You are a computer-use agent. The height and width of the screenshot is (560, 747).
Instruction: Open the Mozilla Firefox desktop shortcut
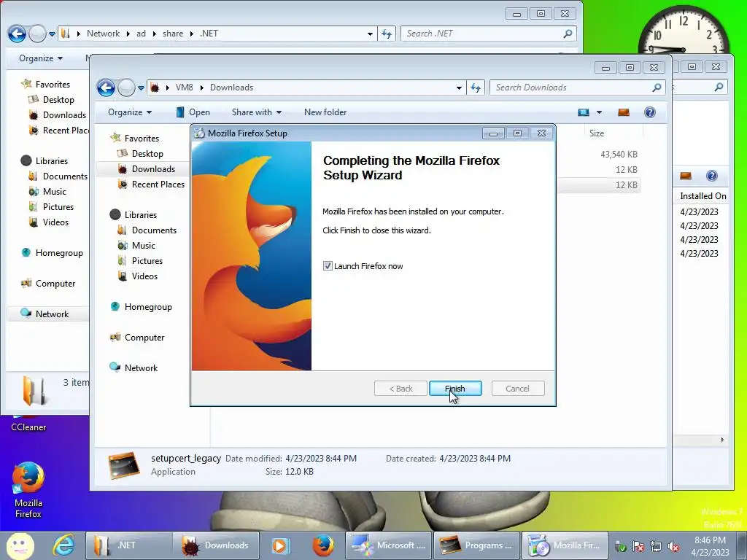[28, 490]
